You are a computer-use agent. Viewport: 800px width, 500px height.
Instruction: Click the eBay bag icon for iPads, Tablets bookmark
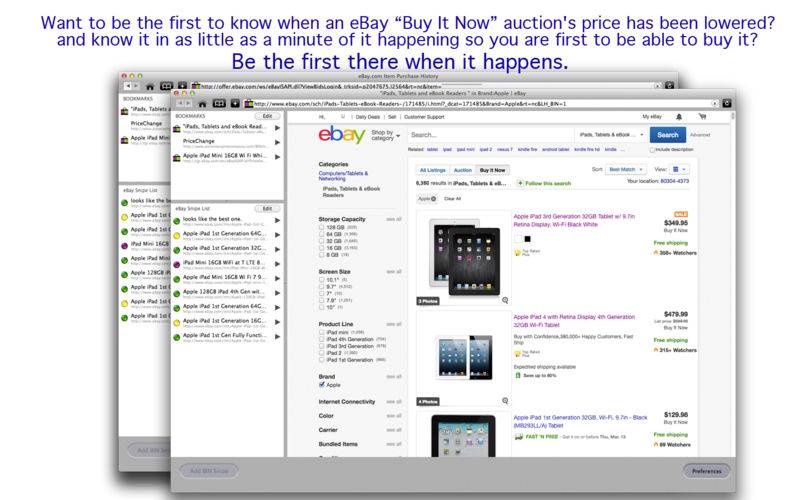177,129
